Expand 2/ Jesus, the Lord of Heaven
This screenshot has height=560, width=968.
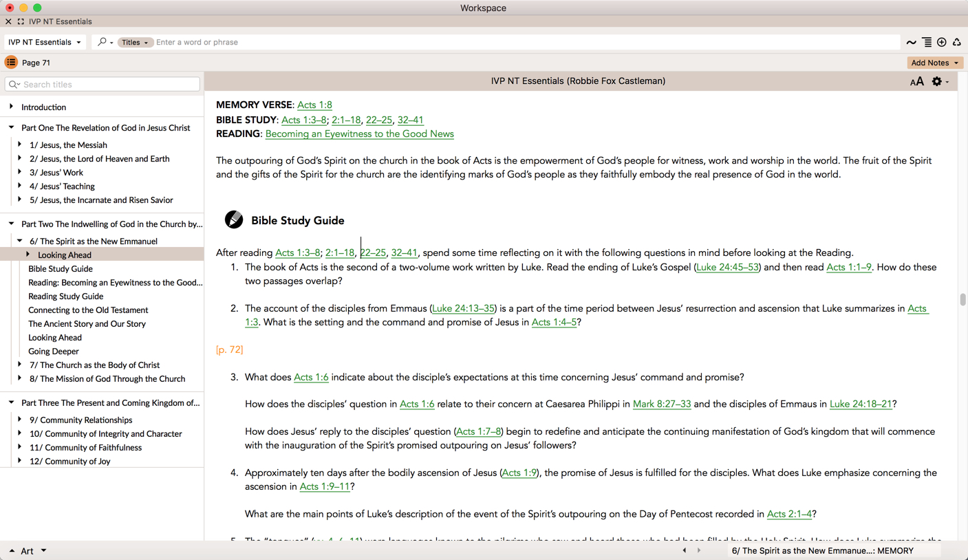[20, 158]
